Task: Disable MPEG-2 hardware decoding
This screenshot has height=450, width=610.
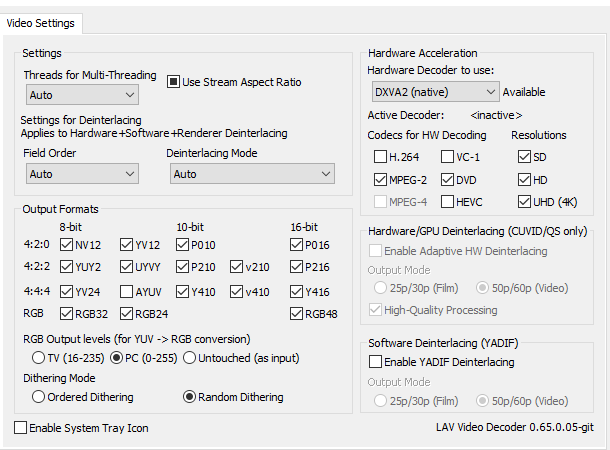Action: tap(380, 181)
